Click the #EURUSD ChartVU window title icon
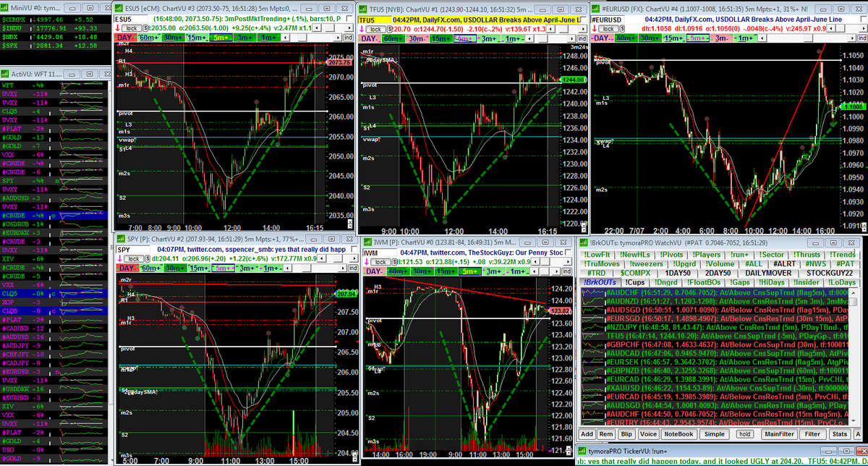The image size is (868, 466). click(x=595, y=8)
